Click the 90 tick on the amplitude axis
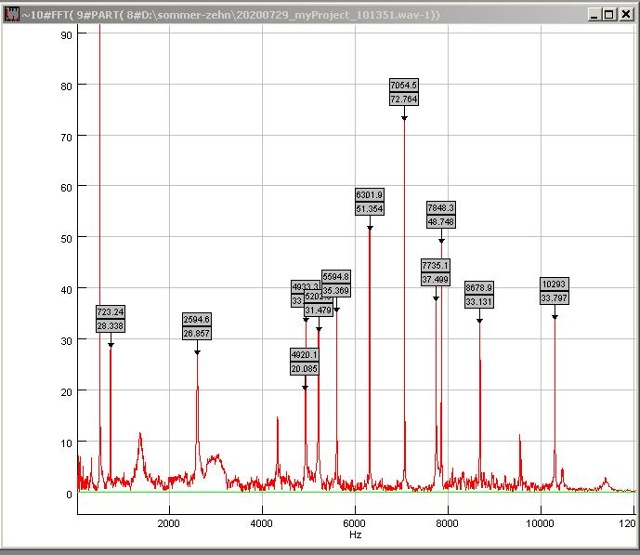 [x=67, y=36]
